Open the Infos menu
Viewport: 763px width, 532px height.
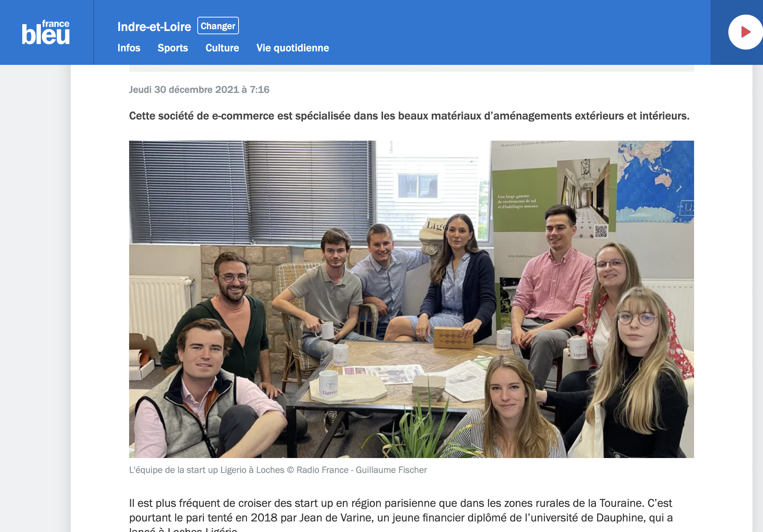(129, 48)
